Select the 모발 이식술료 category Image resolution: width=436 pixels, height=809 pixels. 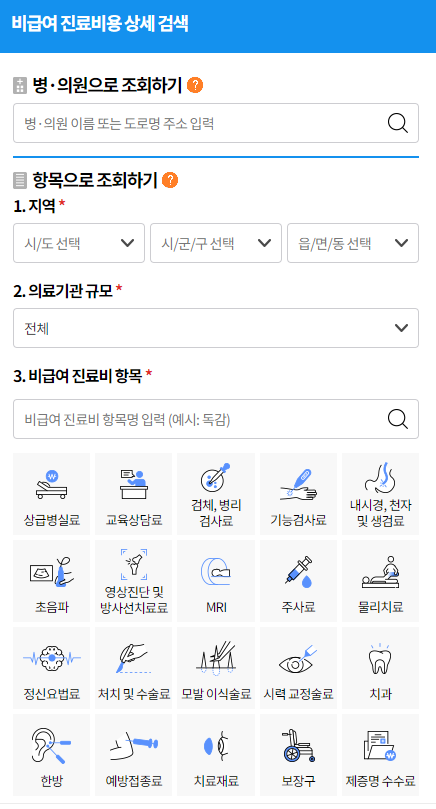(x=216, y=668)
